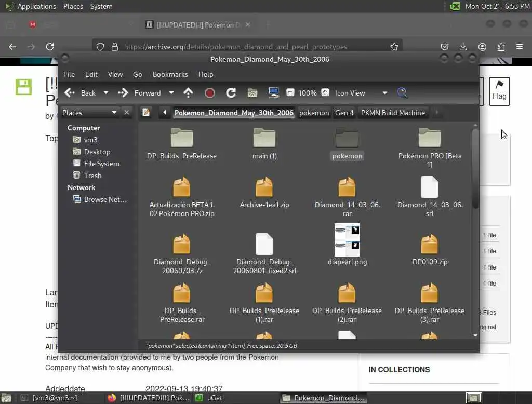
Task: Reload the current folder in file manager
Action: [231, 93]
